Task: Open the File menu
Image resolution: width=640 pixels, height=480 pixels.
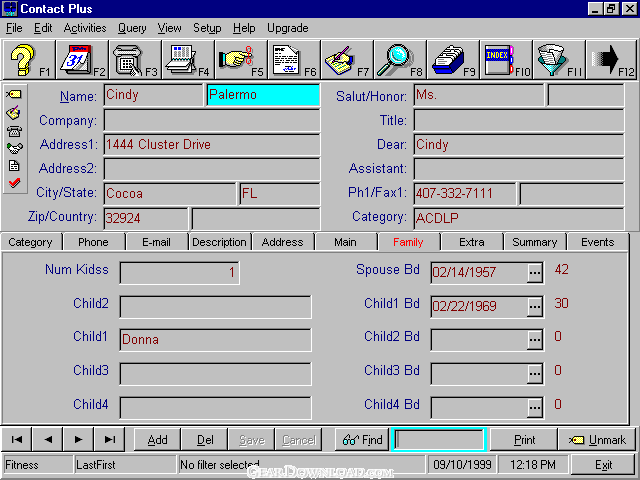Action: pos(14,28)
